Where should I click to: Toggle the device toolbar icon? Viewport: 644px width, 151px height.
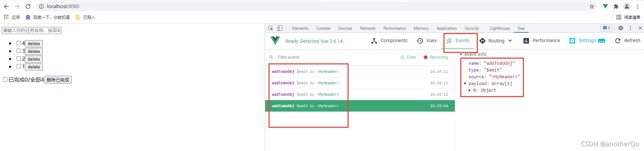[280, 28]
